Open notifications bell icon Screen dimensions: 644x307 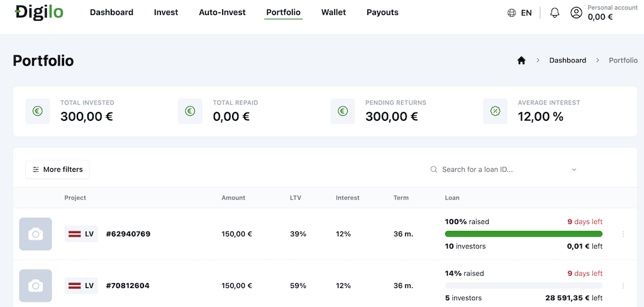[555, 13]
